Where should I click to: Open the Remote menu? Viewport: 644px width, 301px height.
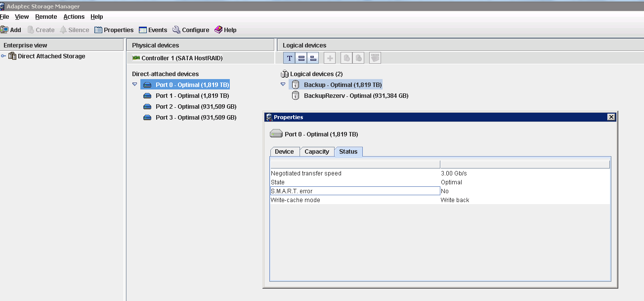[46, 17]
